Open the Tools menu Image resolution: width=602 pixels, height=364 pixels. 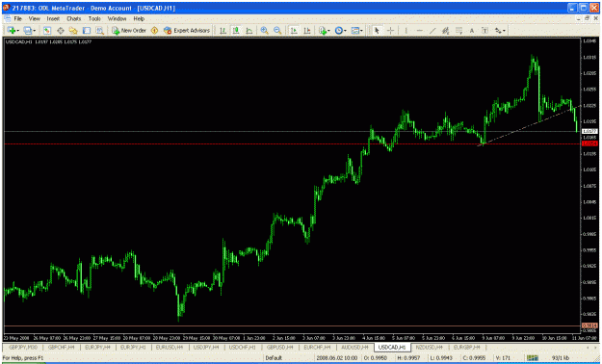tap(94, 18)
